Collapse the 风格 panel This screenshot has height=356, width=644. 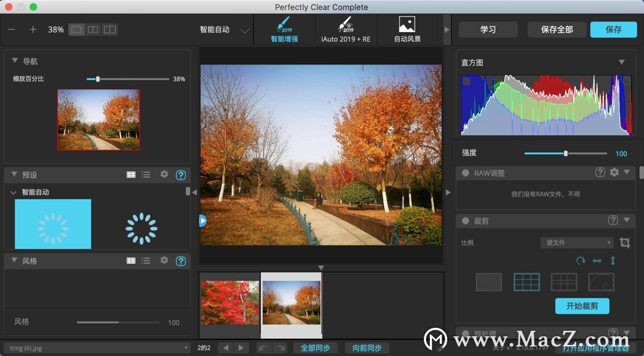(14, 260)
